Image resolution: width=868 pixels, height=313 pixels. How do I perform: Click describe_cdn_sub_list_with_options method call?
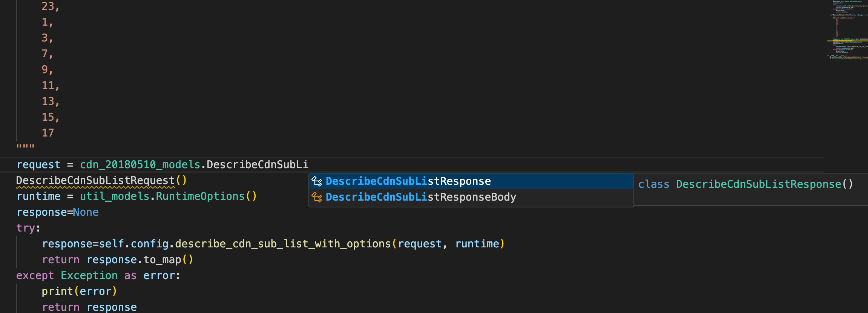tap(283, 244)
